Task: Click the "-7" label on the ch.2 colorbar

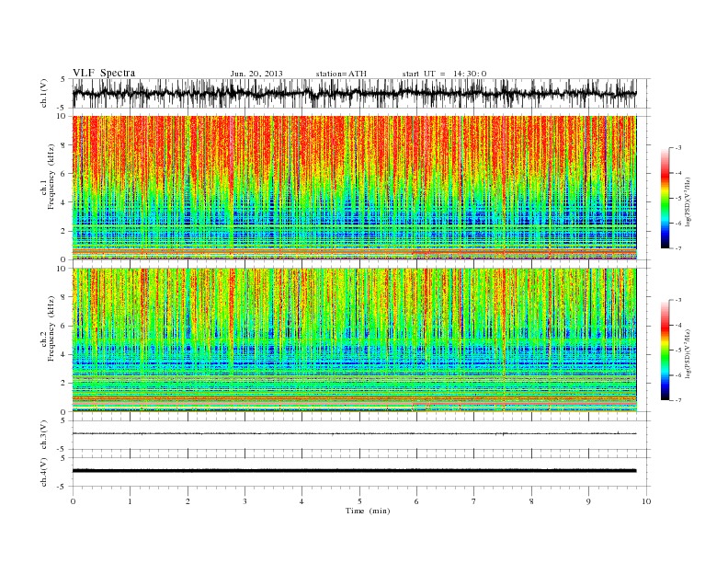Action: (677, 400)
